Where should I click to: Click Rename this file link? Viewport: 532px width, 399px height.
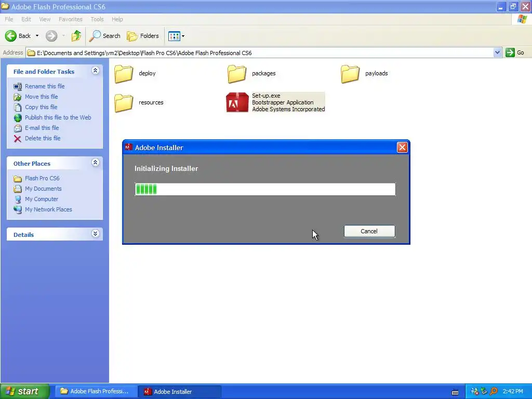[45, 86]
